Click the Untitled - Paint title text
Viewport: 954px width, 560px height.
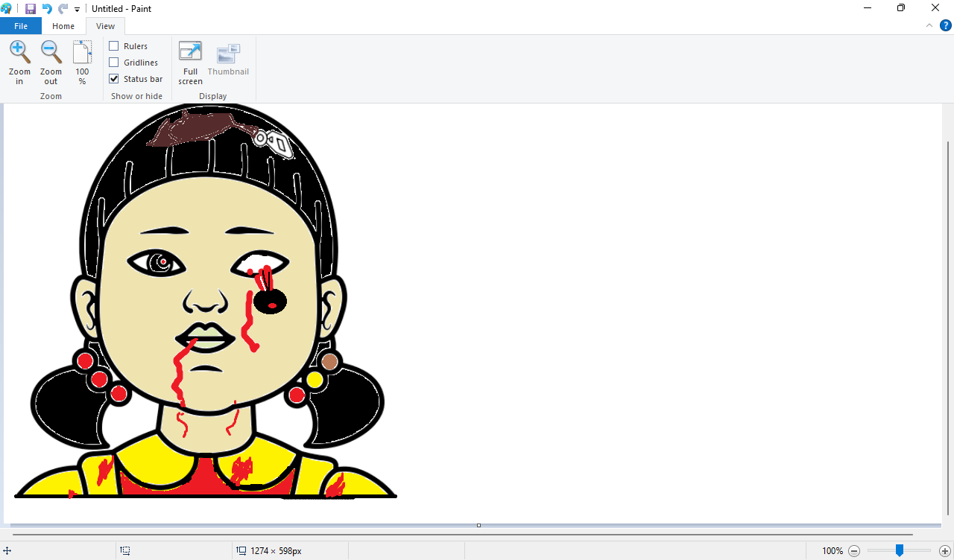click(x=122, y=9)
